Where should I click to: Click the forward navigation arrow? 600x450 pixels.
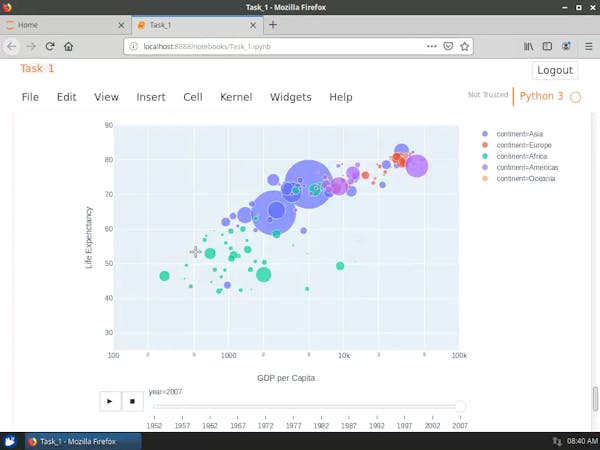point(31,47)
